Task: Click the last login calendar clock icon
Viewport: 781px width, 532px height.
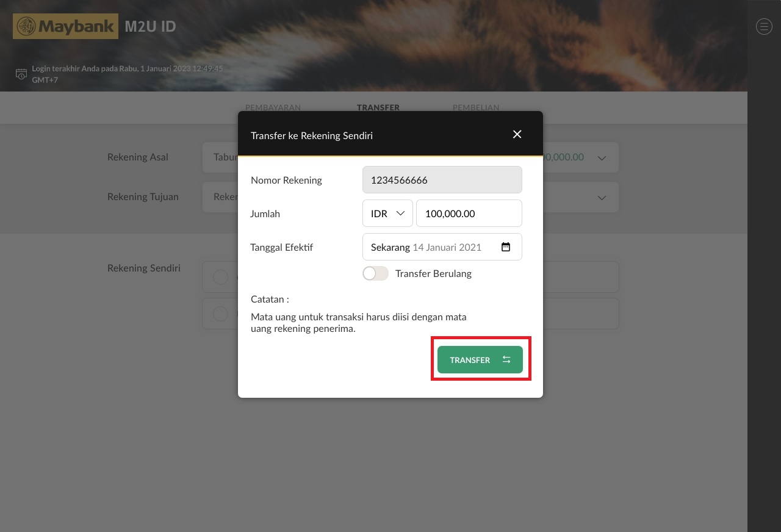Action: click(x=21, y=74)
